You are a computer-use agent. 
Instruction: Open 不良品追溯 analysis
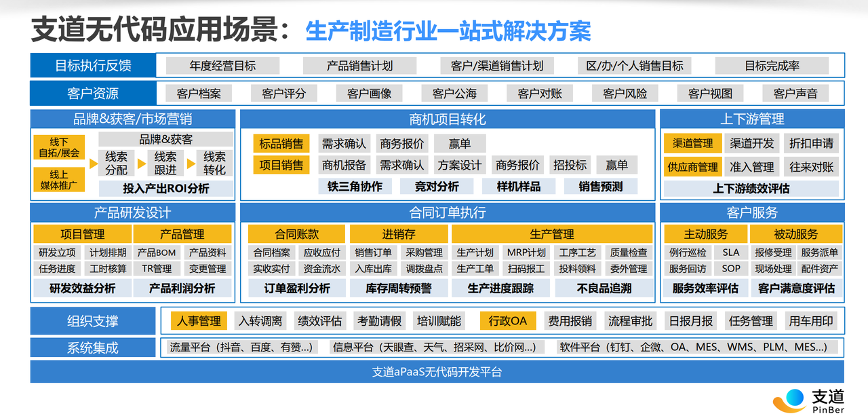point(604,288)
